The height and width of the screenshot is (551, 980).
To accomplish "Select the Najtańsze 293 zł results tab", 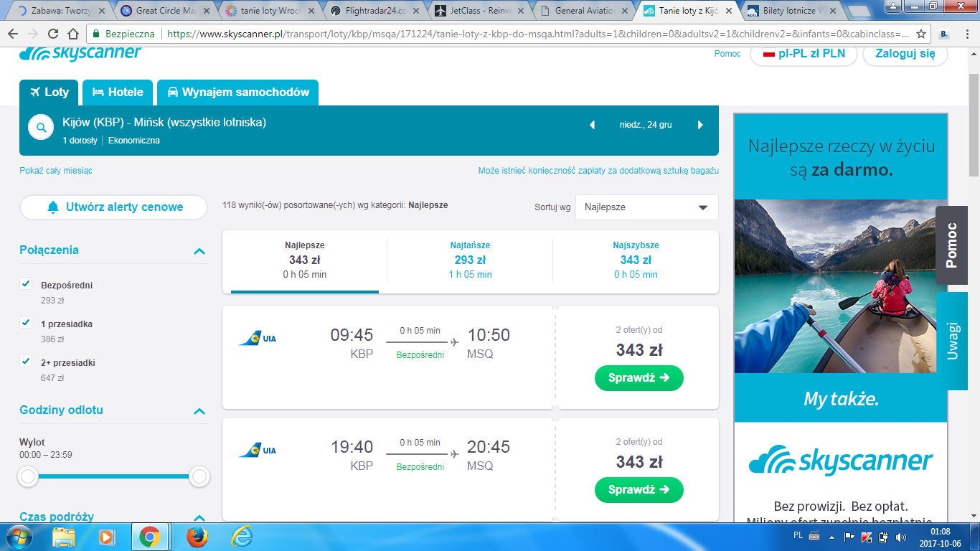I will click(x=470, y=260).
